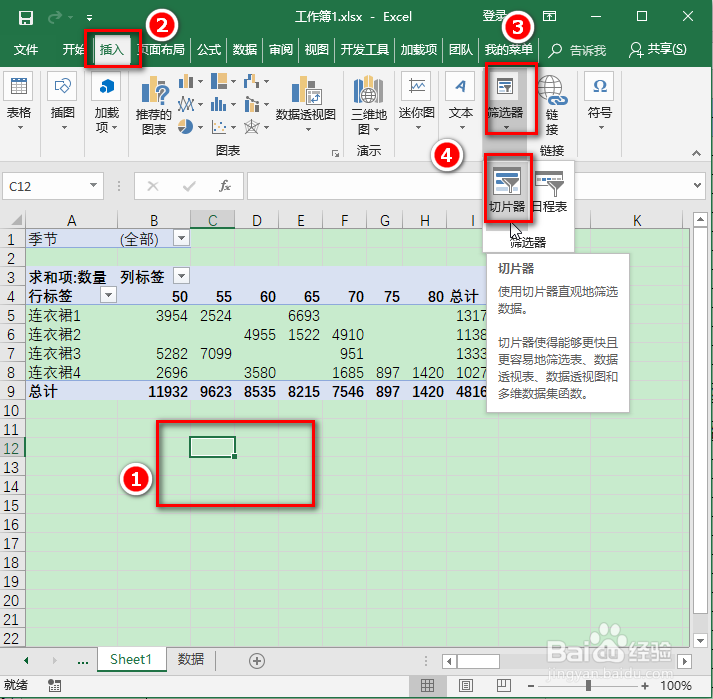Expand the formula bar

click(x=697, y=186)
